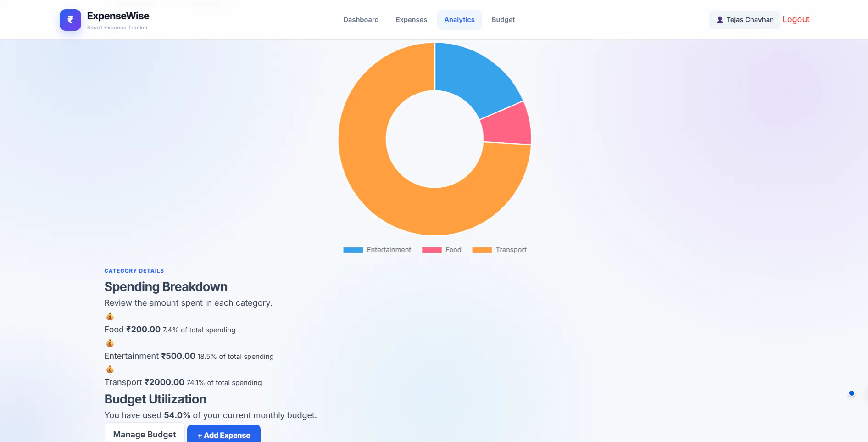Click the Entertainment ₹500.00 amount
This screenshot has height=442, width=868.
pos(178,356)
